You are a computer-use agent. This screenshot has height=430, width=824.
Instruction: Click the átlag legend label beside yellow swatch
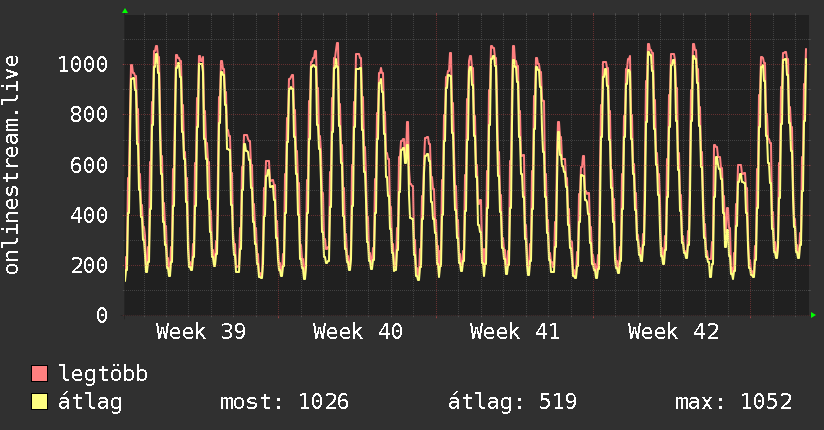(90, 402)
